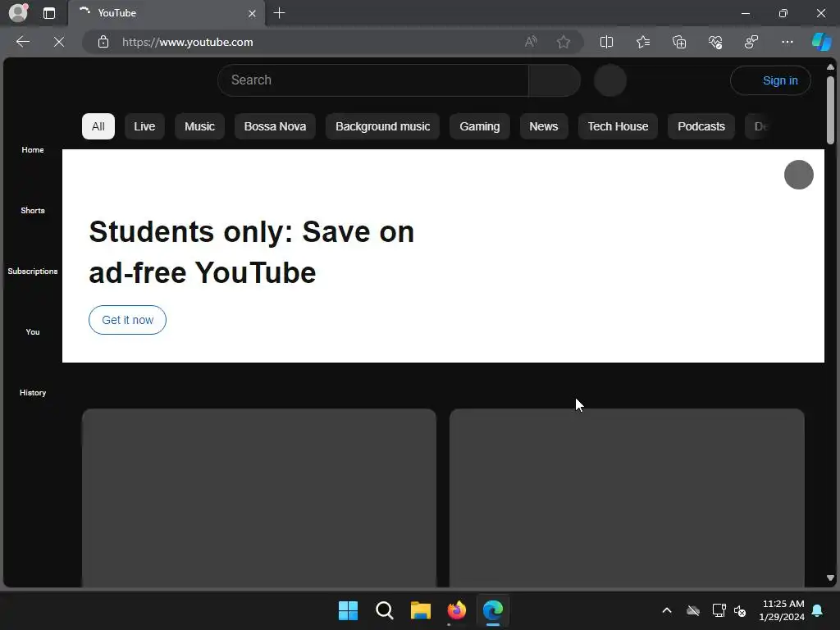Open the tab actions menu icon
This screenshot has width=840, height=630.
pyautogui.click(x=49, y=13)
